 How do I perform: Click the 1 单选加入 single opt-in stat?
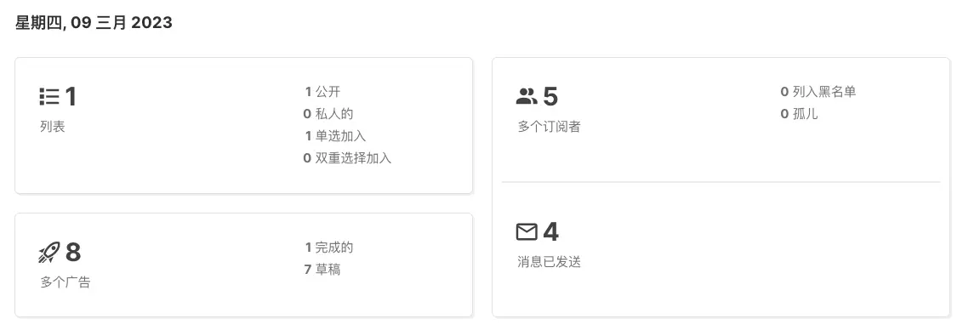point(335,135)
